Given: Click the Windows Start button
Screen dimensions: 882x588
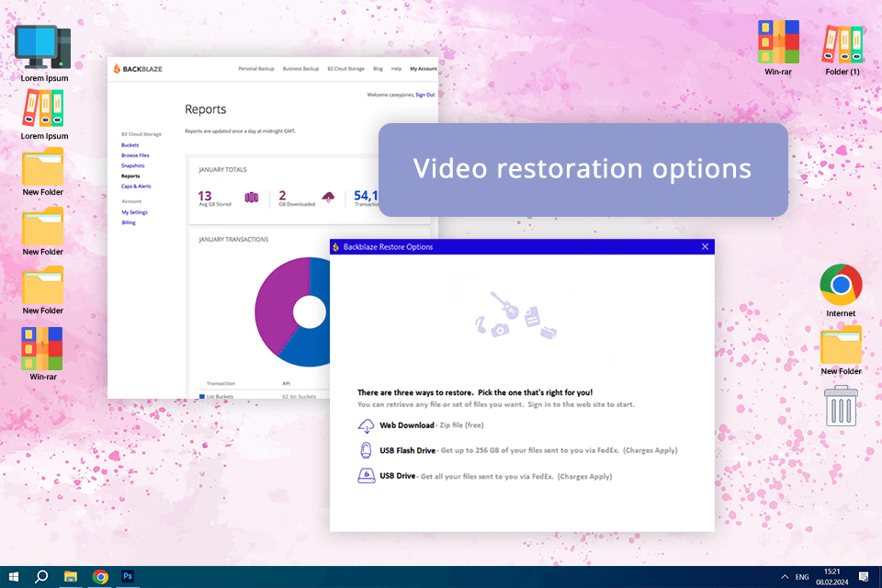Looking at the screenshot, I should pyautogui.click(x=14, y=577).
